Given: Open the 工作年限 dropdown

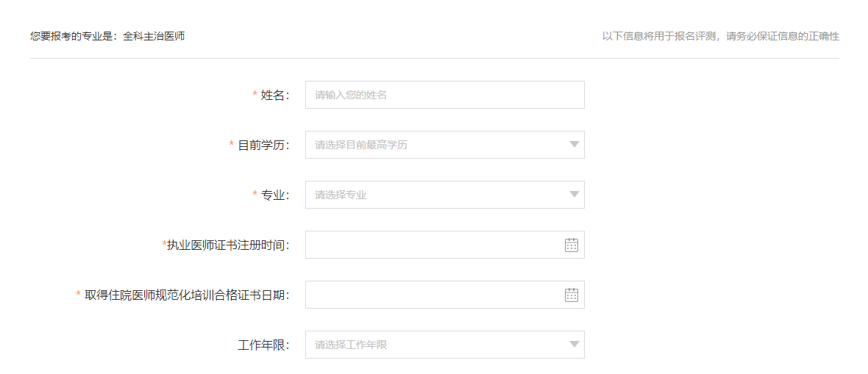Looking at the screenshot, I should (x=434, y=345).
